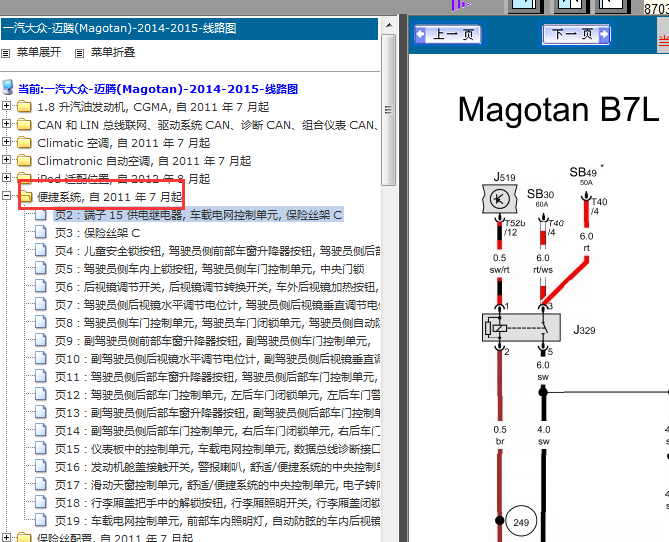This screenshot has height=542, width=669.
Task: Open 页19：车载电网控制单元
Action: pos(217,521)
